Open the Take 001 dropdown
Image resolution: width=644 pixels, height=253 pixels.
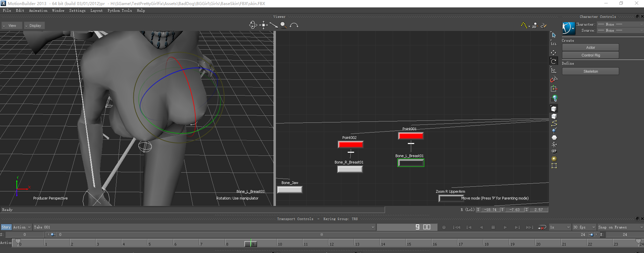tap(204, 227)
